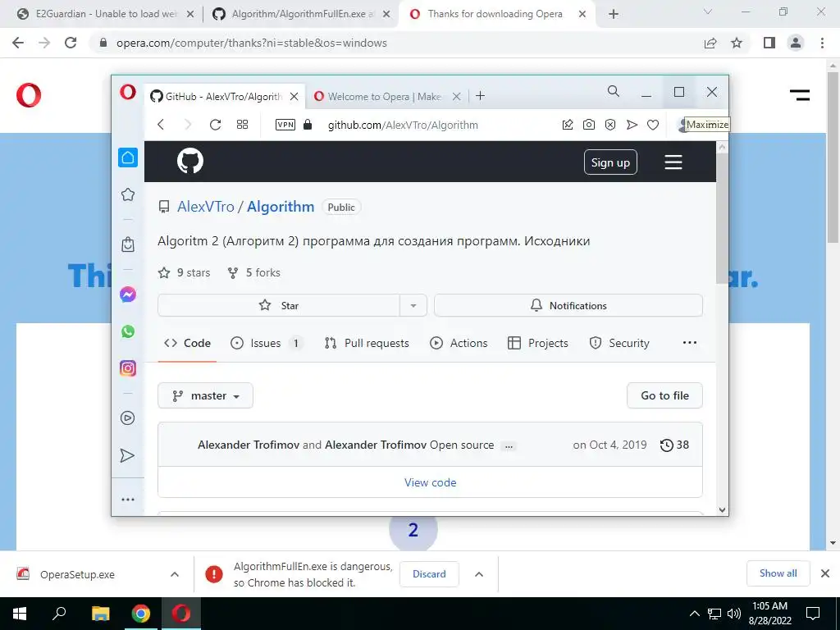Expand the Star button dropdown arrow

point(413,305)
